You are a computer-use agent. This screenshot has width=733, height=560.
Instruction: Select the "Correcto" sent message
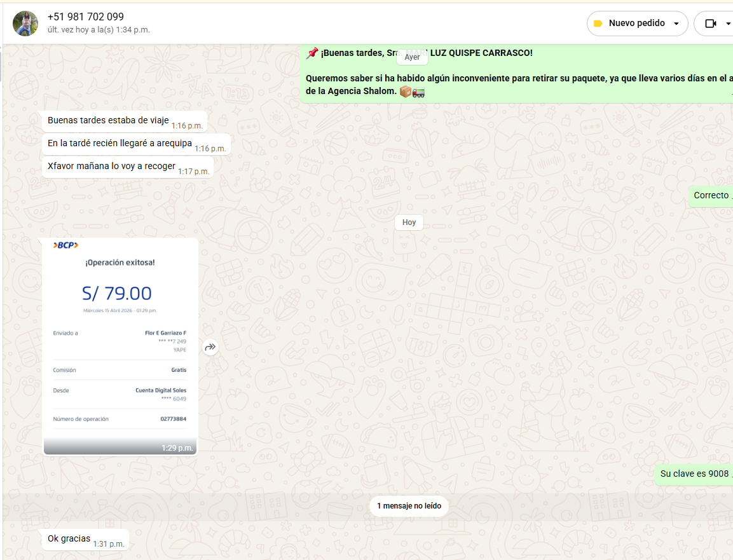[711, 196]
